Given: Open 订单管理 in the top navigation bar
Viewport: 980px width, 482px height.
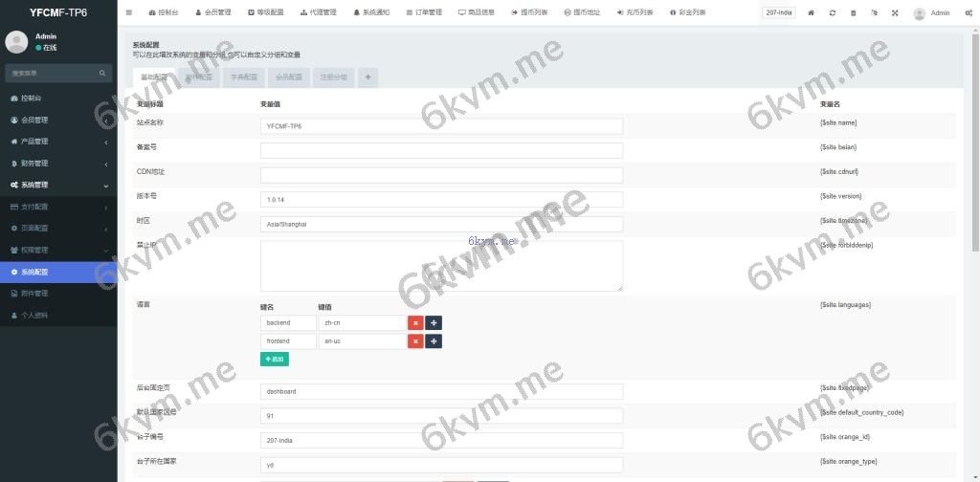Looking at the screenshot, I should (423, 12).
